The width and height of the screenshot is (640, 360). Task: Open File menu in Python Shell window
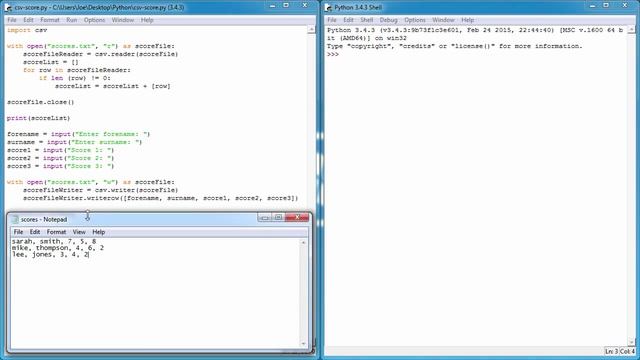(332, 20)
